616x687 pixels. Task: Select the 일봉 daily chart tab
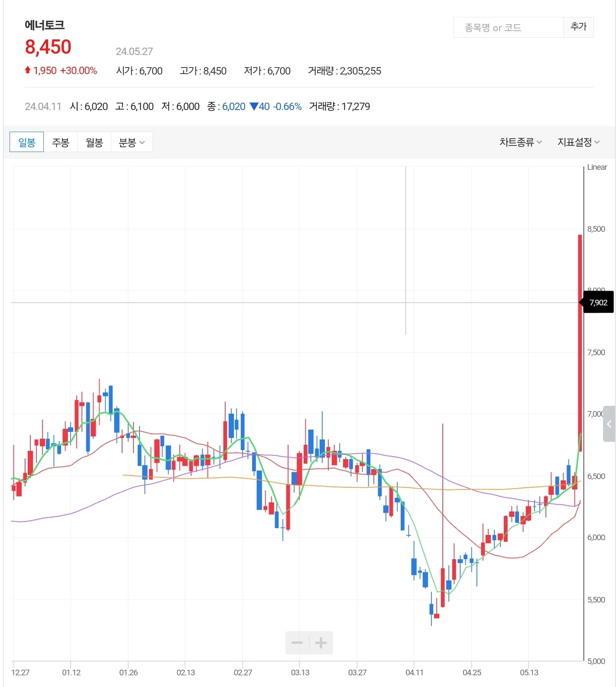[26, 142]
